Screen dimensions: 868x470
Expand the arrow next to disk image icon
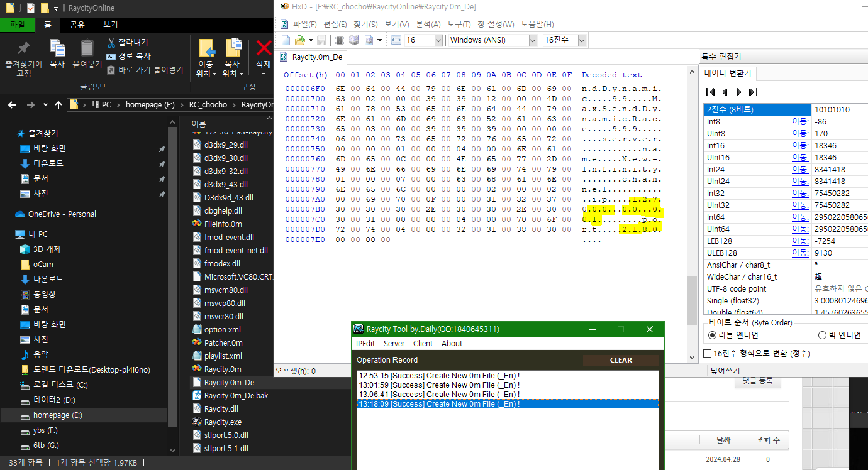pyautogui.click(x=379, y=40)
